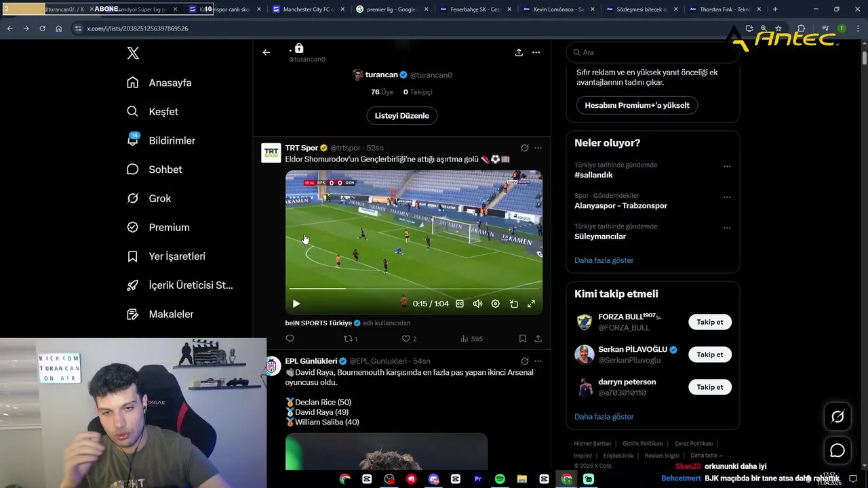Mute the video with the volume icon
The height and width of the screenshot is (488, 868).
477,304
